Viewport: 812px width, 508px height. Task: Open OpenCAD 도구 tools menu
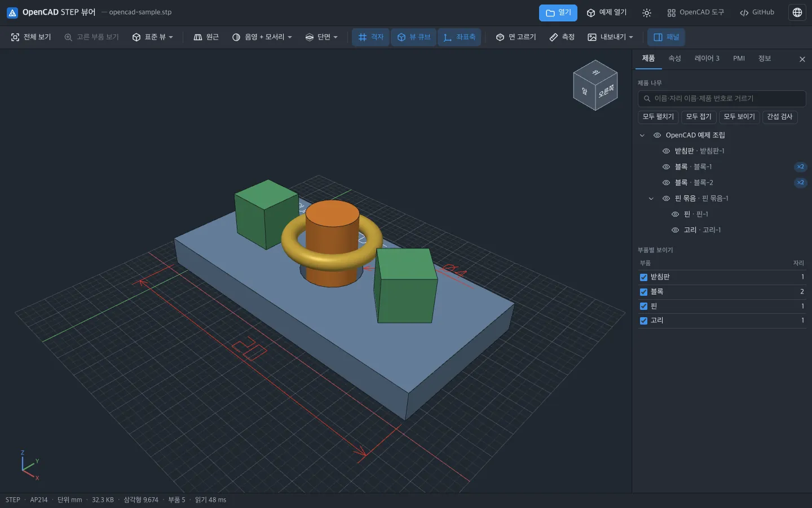pyautogui.click(x=695, y=12)
